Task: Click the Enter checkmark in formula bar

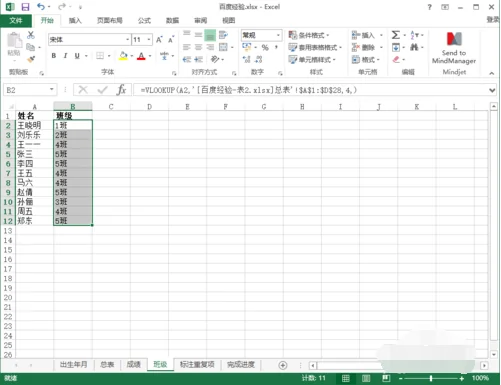Action: (x=103, y=90)
